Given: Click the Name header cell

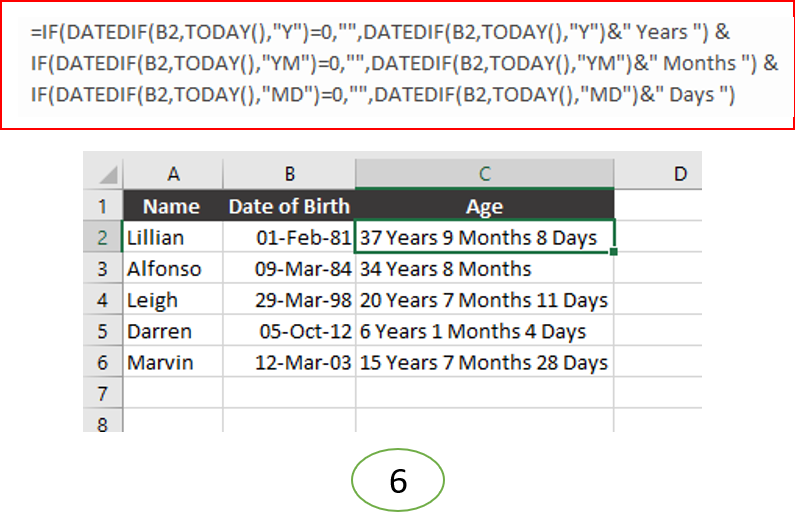Looking at the screenshot, I should [x=173, y=206].
